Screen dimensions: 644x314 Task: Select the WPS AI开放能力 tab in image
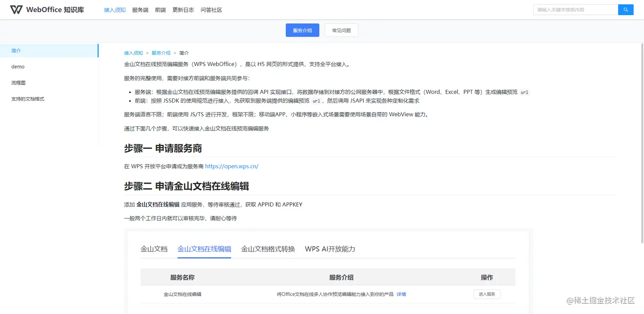330,249
